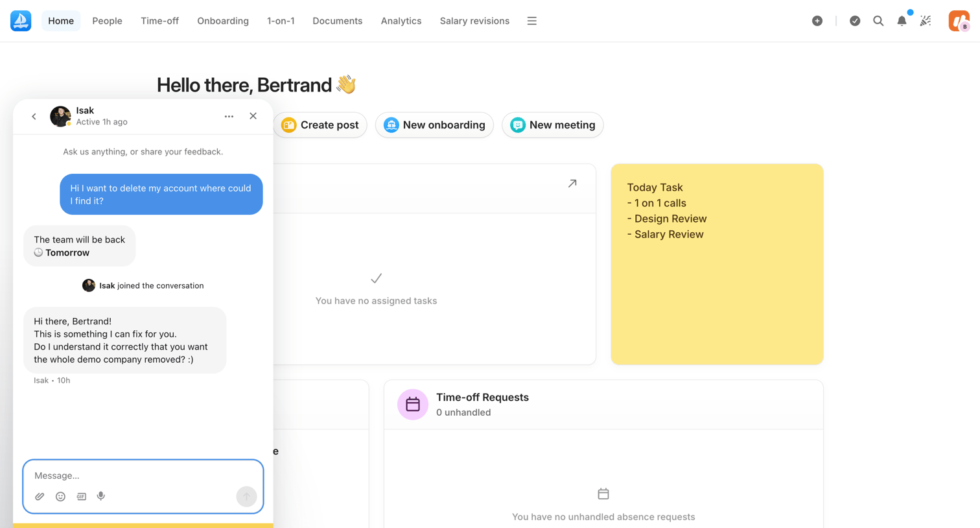The height and width of the screenshot is (528, 980).
Task: Click the New meeting button
Action: (x=553, y=125)
